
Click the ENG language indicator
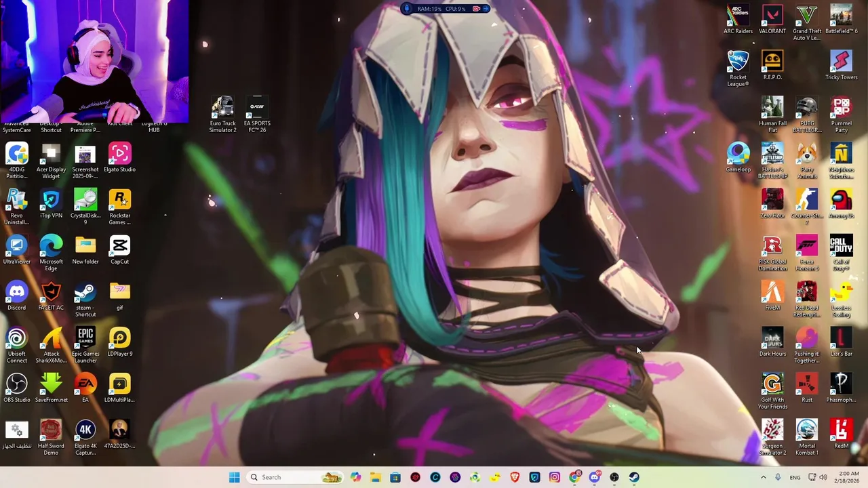[795, 477]
